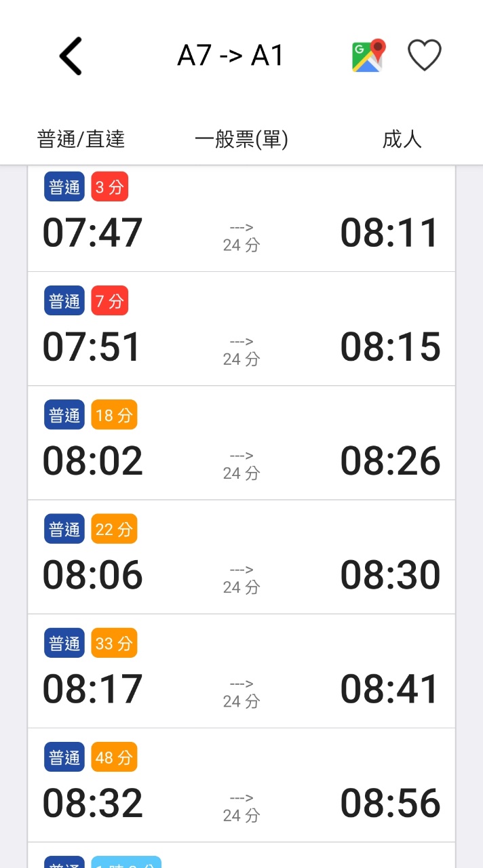483x868 pixels.
Task: Tap the red 7 分 countdown badge
Action: coord(110,301)
